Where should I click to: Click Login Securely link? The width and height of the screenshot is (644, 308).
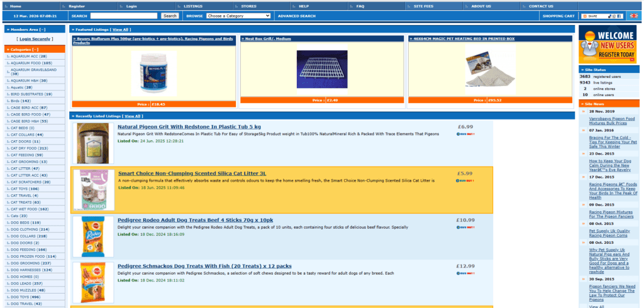[x=35, y=39]
